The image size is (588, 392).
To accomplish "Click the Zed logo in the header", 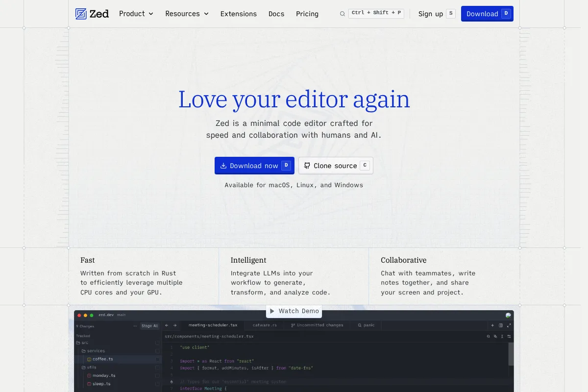I will pyautogui.click(x=92, y=14).
